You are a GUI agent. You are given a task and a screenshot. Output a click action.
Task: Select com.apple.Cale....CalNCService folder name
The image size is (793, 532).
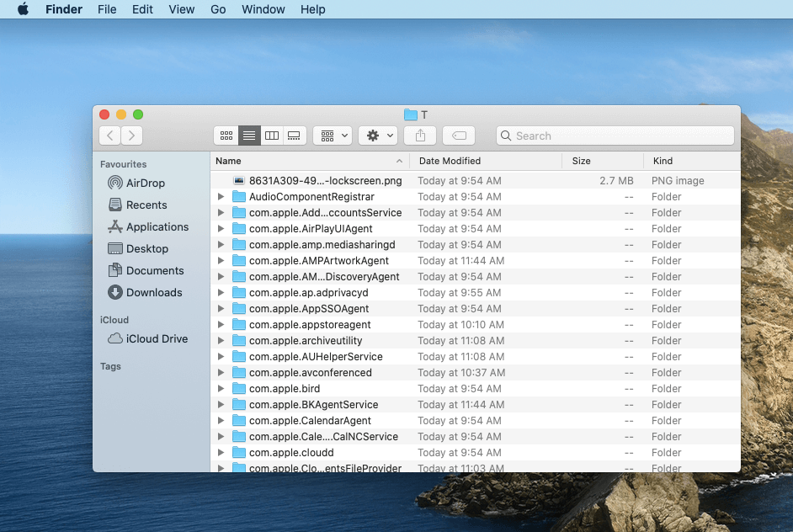(x=323, y=436)
